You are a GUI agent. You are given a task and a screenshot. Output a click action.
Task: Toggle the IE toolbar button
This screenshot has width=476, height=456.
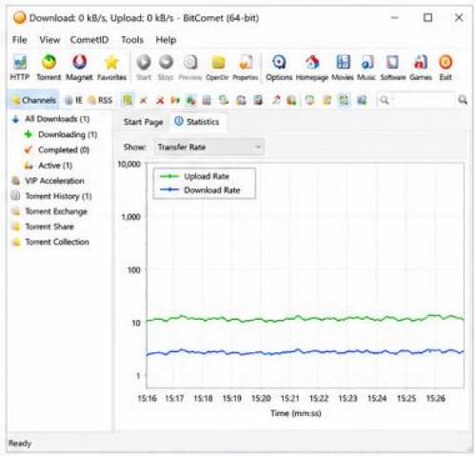pos(73,100)
